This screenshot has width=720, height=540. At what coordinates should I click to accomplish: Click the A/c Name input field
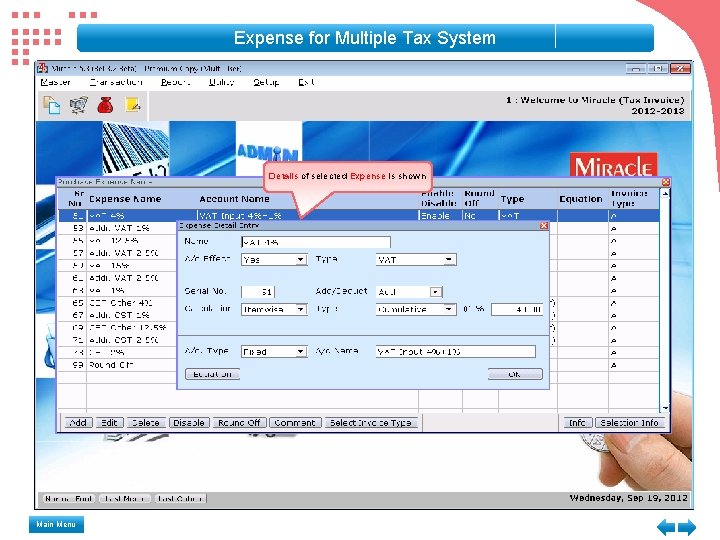[456, 352]
